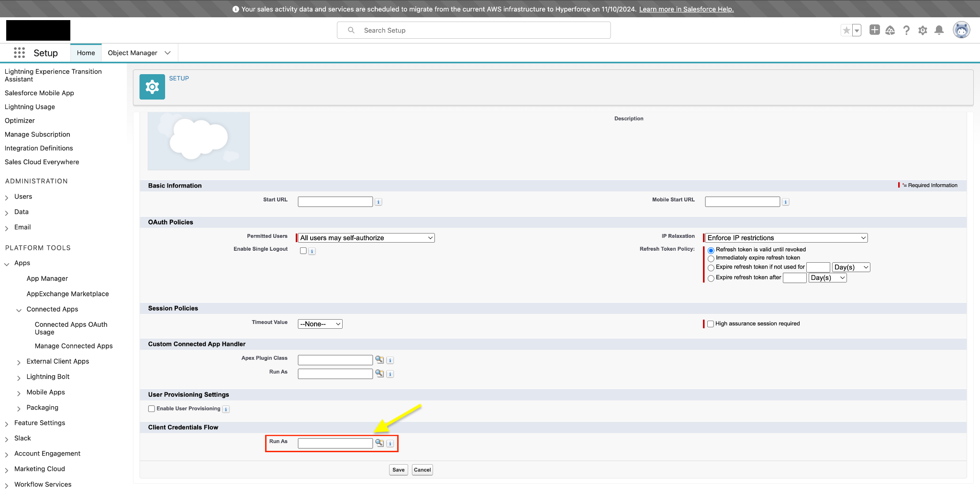
Task: Open Lightning Experience Transition Assistant link
Action: coord(53,75)
